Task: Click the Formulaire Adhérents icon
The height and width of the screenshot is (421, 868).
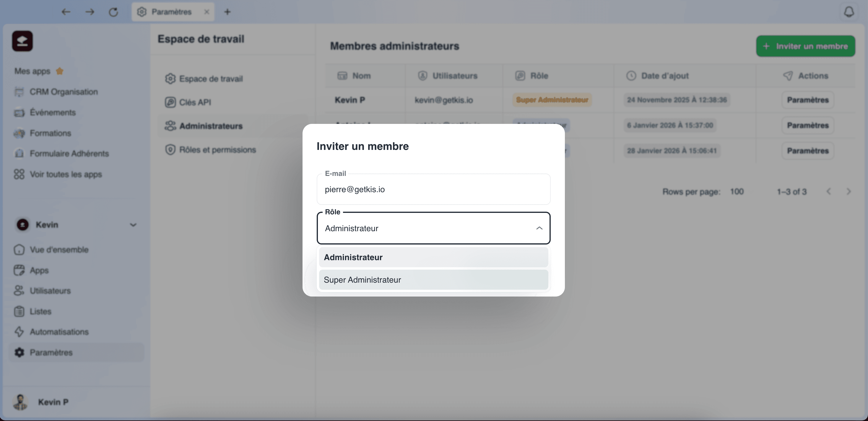Action: tap(19, 153)
